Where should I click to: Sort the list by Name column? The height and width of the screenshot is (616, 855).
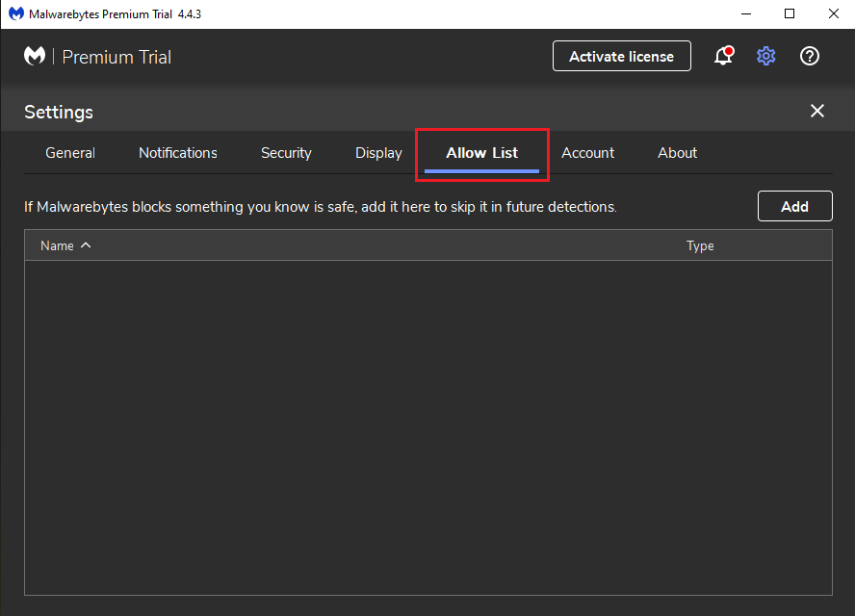click(65, 245)
